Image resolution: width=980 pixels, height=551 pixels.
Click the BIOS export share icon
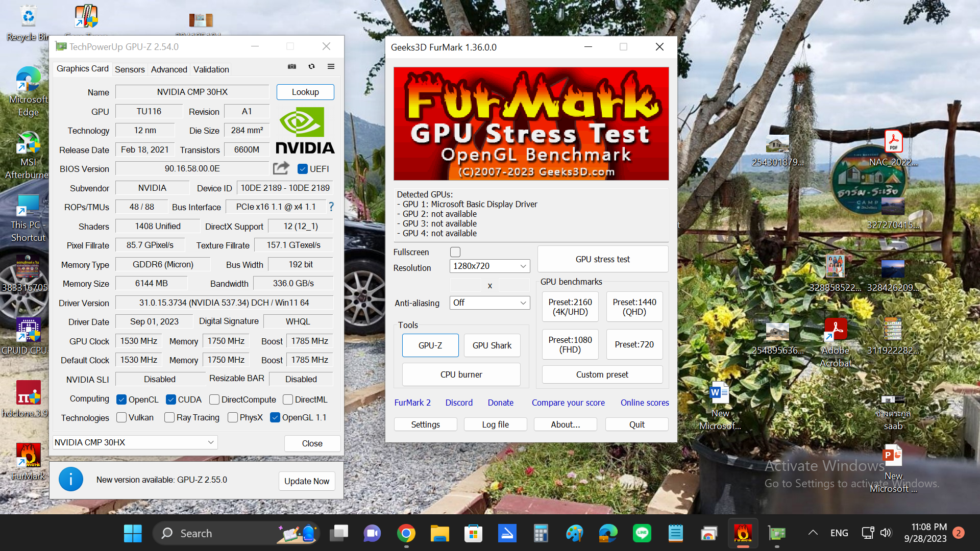pos(281,168)
